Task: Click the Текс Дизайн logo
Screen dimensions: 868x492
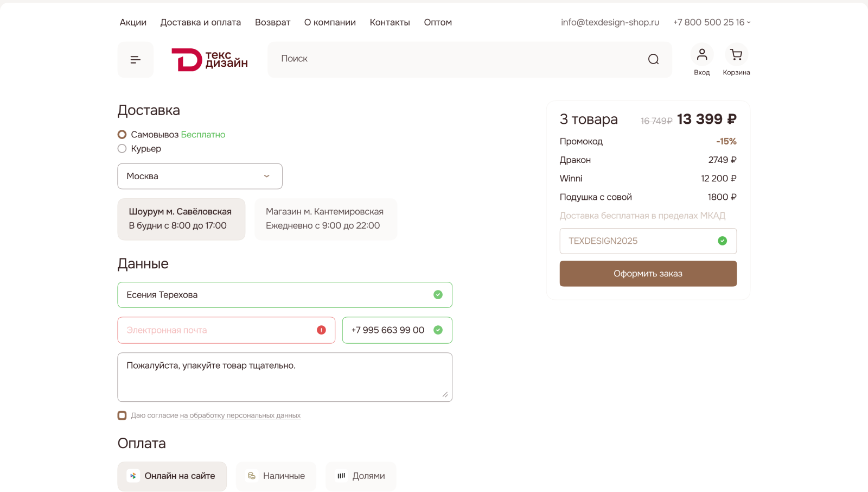Action: click(209, 60)
